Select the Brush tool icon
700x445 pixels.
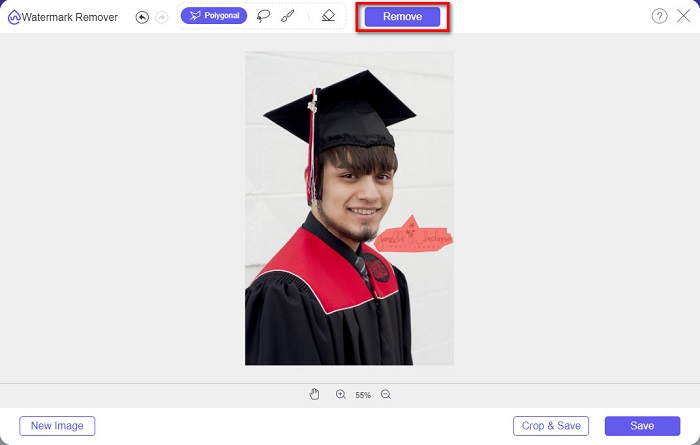coord(288,16)
